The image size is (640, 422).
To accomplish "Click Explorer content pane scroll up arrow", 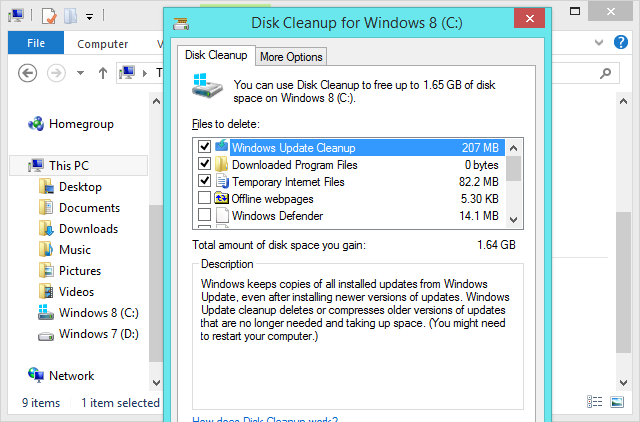I will tap(623, 101).
